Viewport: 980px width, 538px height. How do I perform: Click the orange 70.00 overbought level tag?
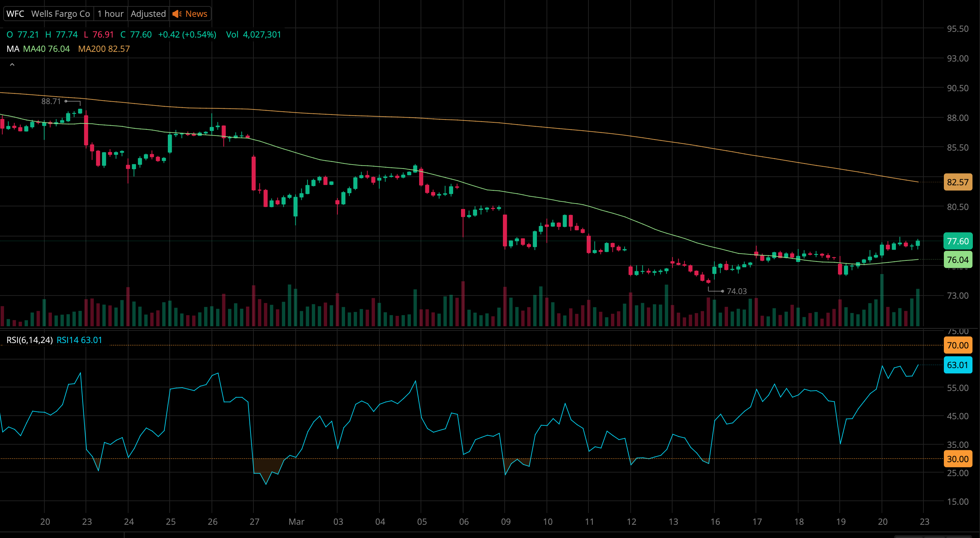(x=957, y=345)
